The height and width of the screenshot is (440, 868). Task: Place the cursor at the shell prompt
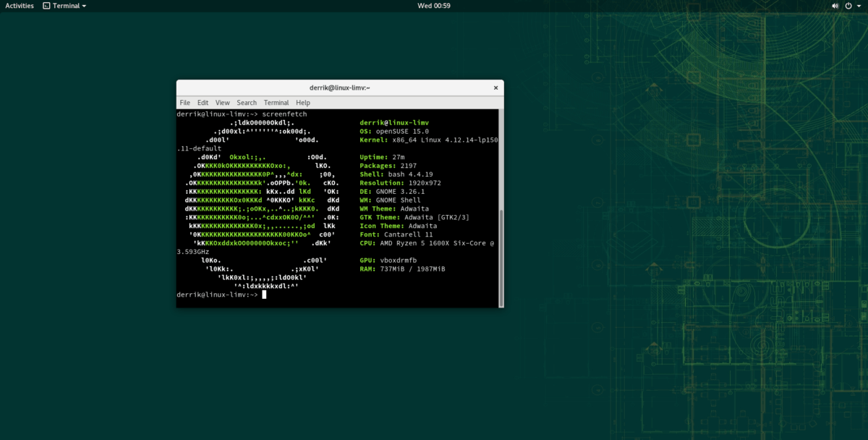[263, 294]
